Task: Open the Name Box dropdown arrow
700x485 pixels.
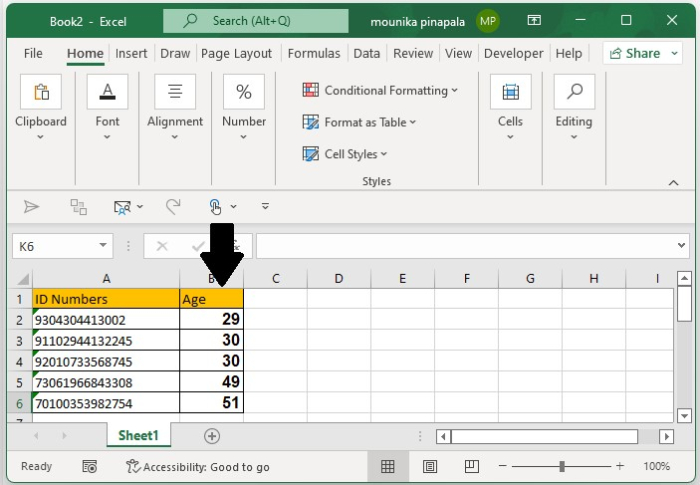Action: coord(104,246)
